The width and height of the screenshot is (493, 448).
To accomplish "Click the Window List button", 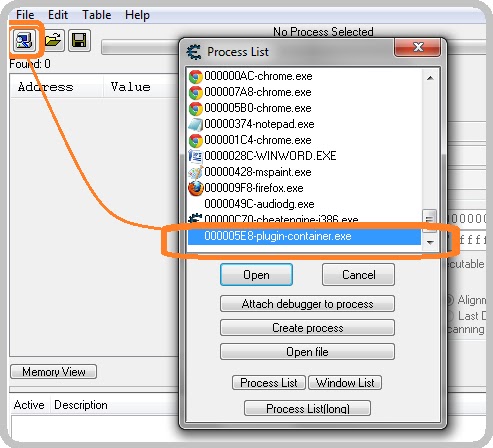I will [345, 383].
